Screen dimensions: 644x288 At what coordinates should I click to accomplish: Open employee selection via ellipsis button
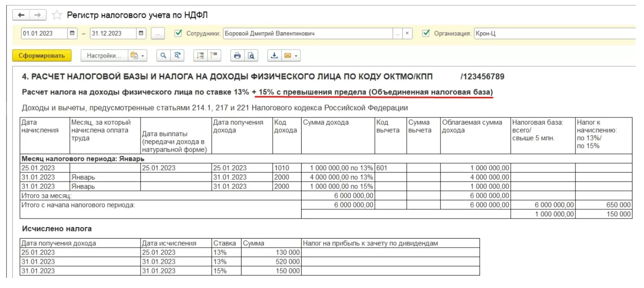pos(397,33)
